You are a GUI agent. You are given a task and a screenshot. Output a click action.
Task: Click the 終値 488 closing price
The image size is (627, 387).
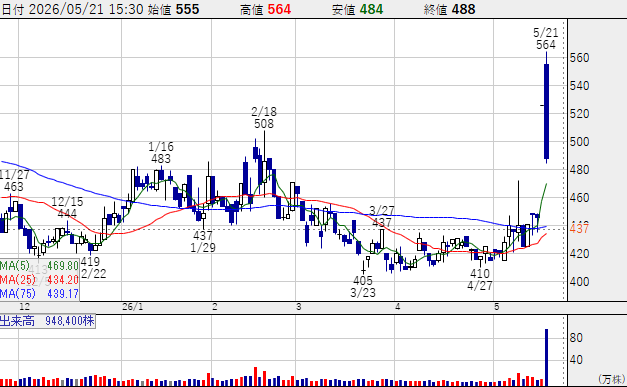point(449,9)
